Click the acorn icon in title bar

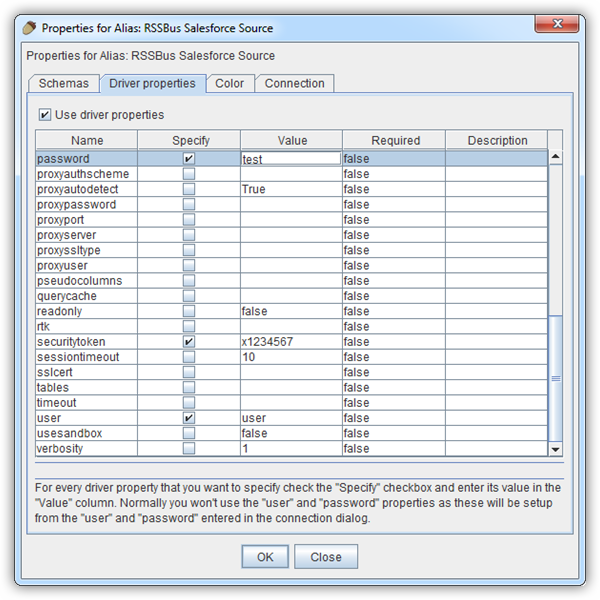point(33,28)
